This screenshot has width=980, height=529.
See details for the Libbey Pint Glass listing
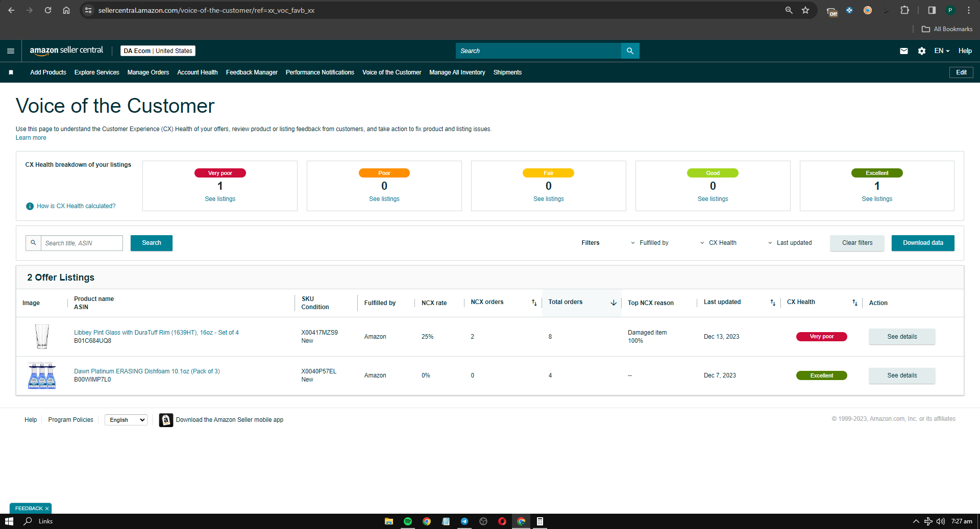(902, 337)
